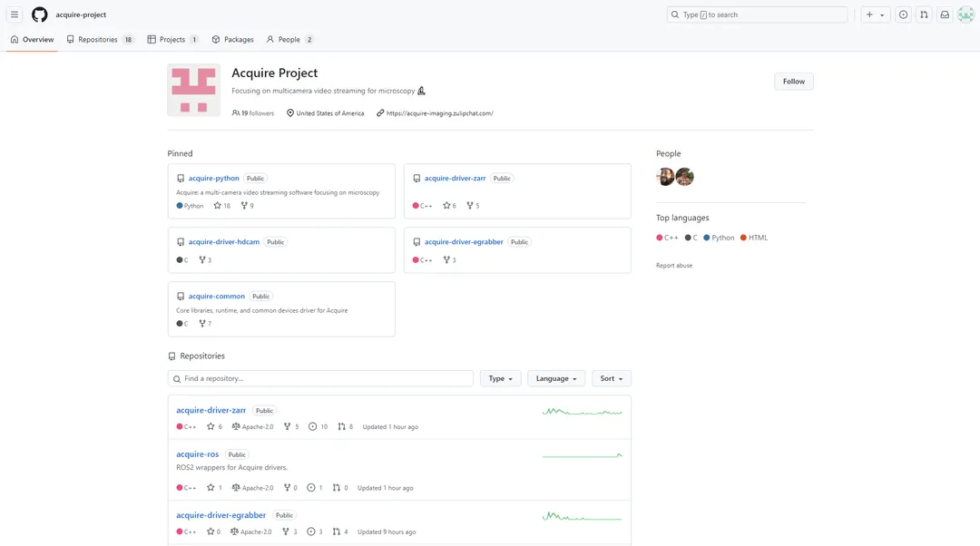The image size is (980, 546).
Task: Open pinned acquire-common repository
Action: [216, 296]
